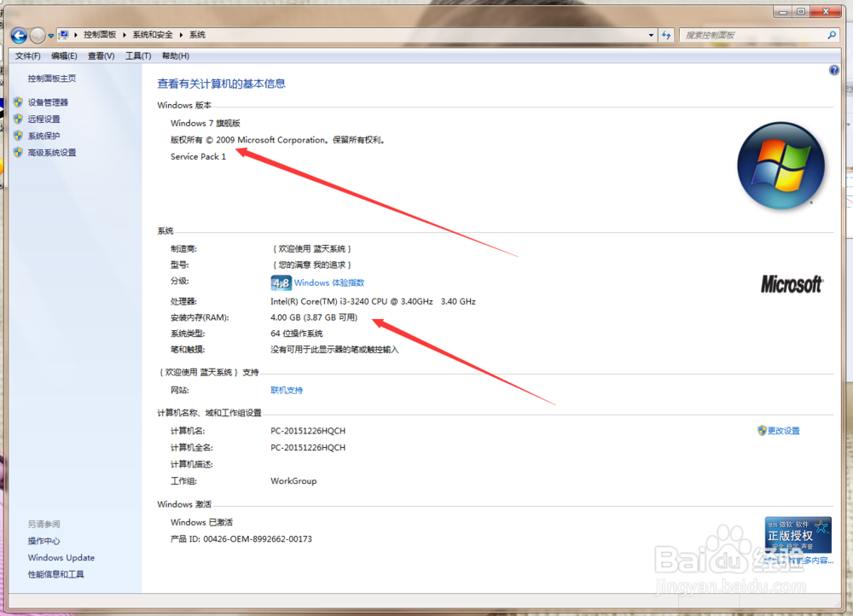The image size is (853, 616).
Task: Minimize the System window
Action: tap(783, 11)
